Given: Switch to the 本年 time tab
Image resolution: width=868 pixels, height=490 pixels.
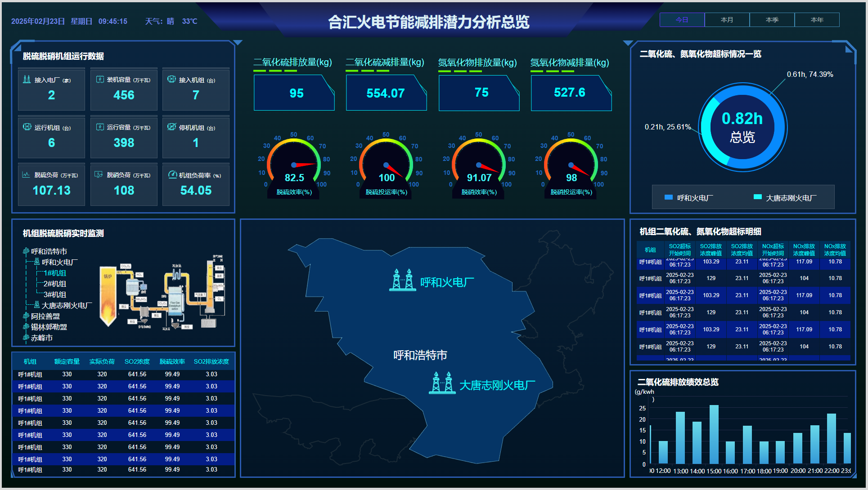Looking at the screenshot, I should click(x=817, y=20).
